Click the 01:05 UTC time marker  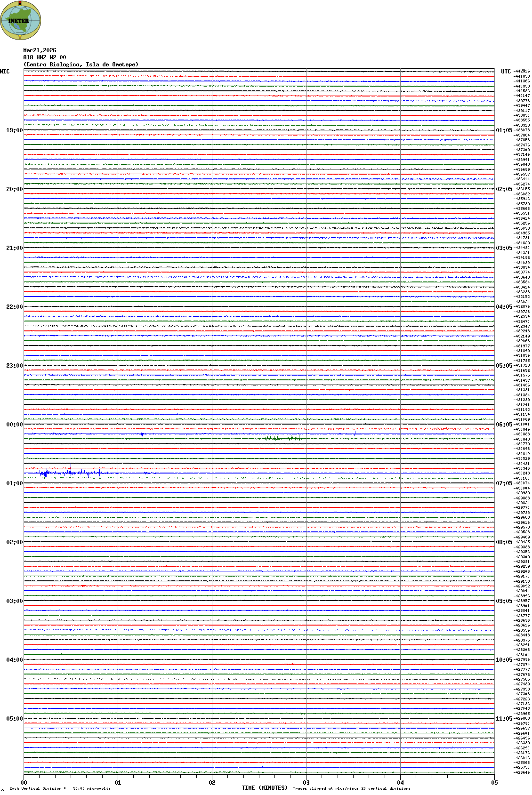(504, 130)
